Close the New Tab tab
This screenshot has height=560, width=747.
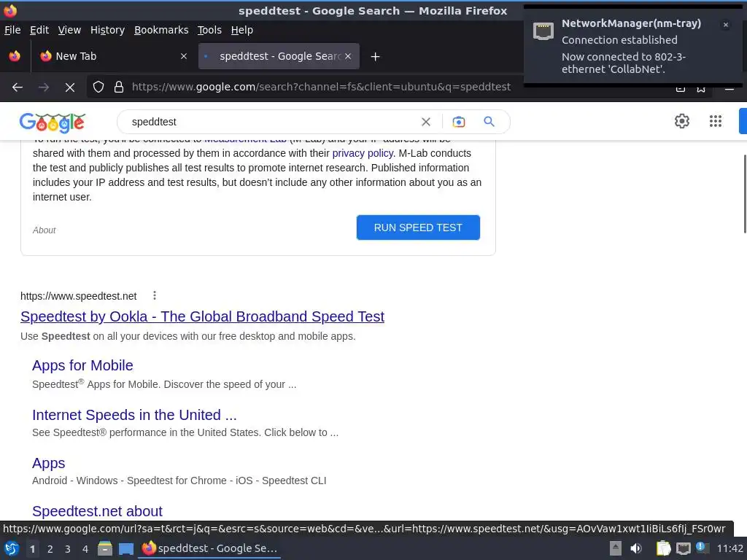[183, 56]
